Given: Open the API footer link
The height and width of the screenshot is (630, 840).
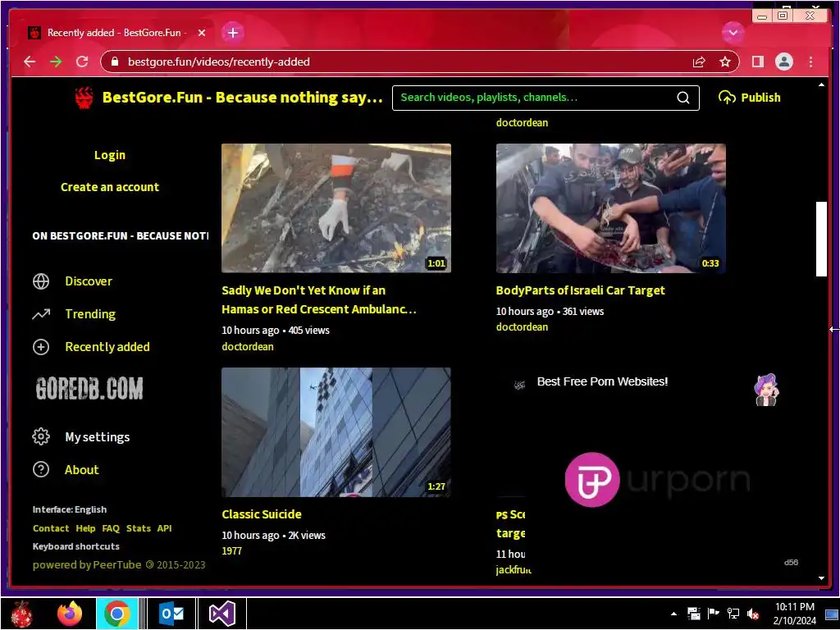Looking at the screenshot, I should [x=164, y=528].
